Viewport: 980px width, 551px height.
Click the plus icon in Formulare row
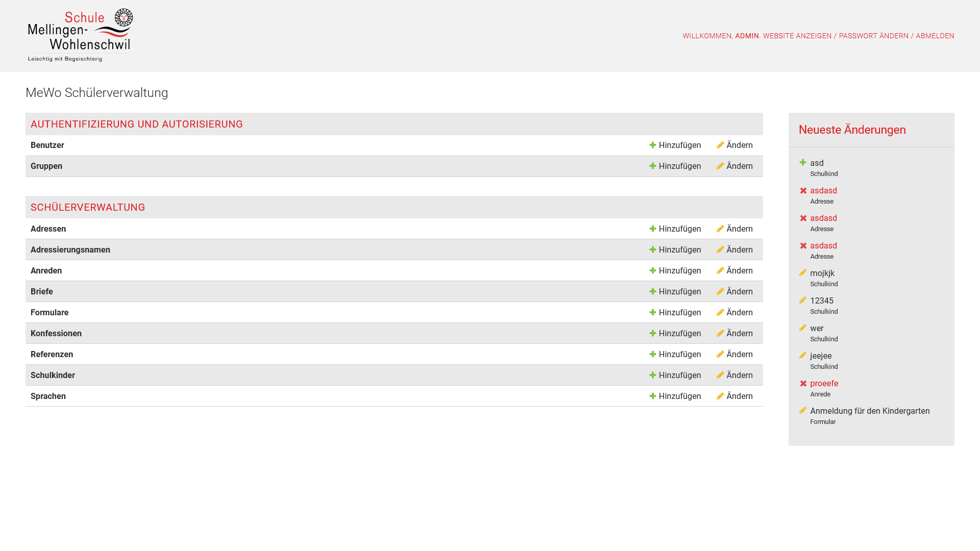(x=653, y=313)
